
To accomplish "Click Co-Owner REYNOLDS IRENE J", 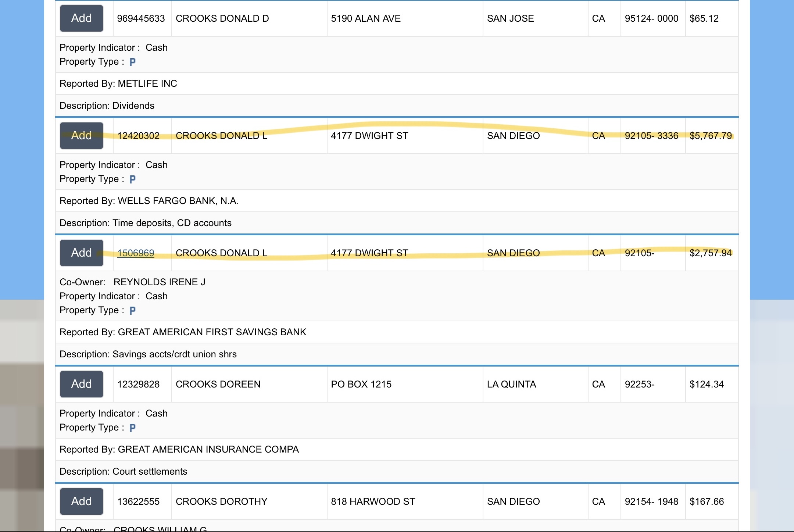I will 160,282.
